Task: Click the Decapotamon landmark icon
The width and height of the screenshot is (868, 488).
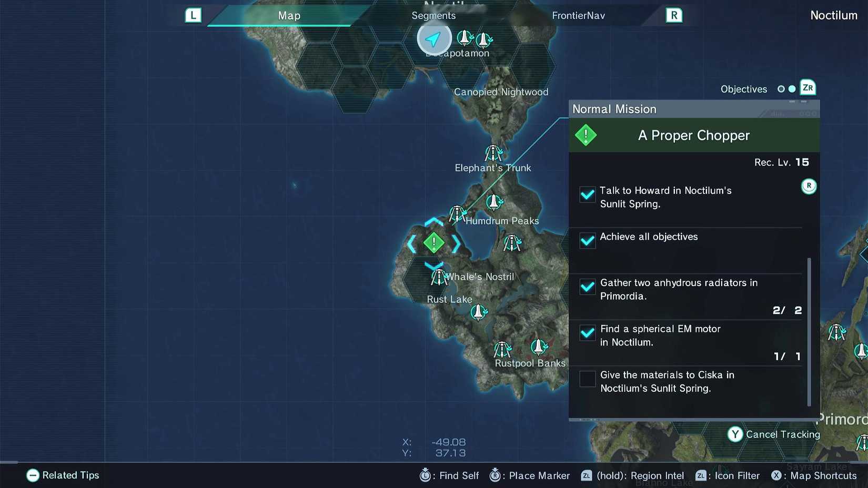Action: coord(465,38)
